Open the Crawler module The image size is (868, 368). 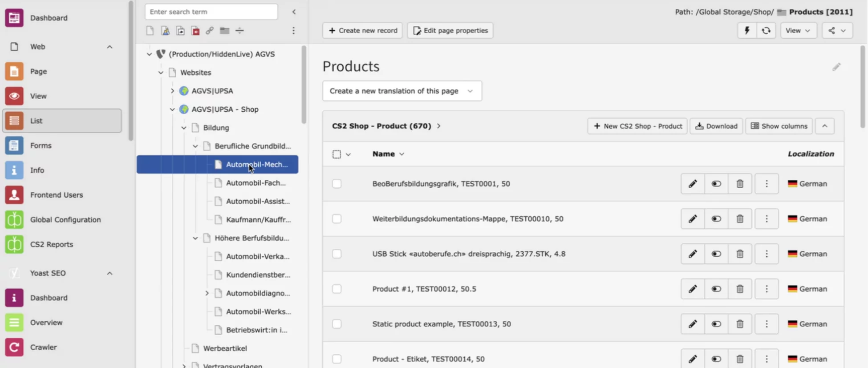pos(62,347)
